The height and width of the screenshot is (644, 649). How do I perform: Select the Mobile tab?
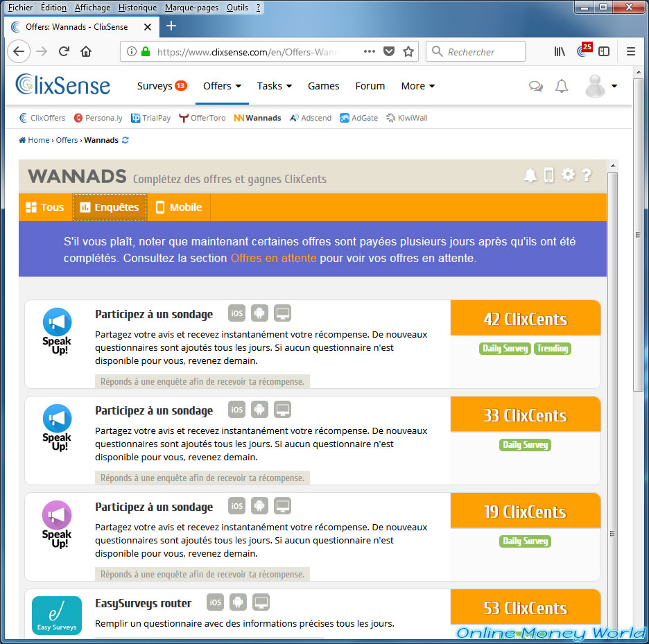click(x=179, y=207)
